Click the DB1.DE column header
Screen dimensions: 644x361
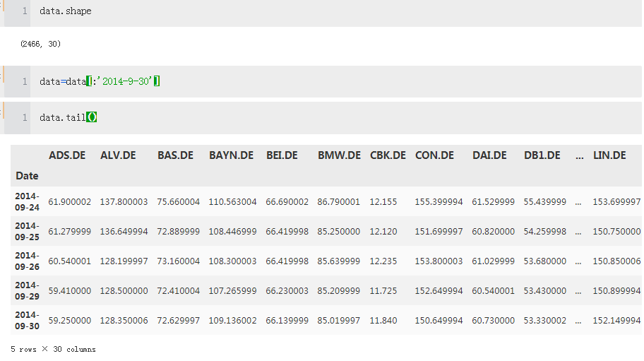542,155
